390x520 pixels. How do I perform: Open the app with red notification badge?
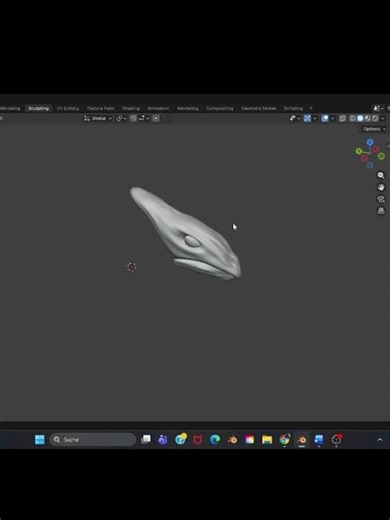click(337, 440)
